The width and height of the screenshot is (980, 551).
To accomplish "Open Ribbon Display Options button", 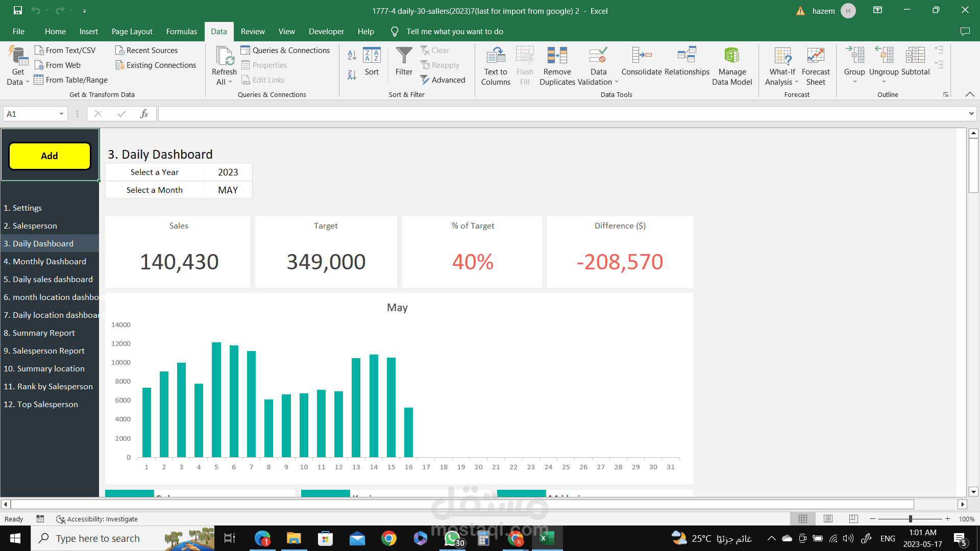I will [877, 10].
